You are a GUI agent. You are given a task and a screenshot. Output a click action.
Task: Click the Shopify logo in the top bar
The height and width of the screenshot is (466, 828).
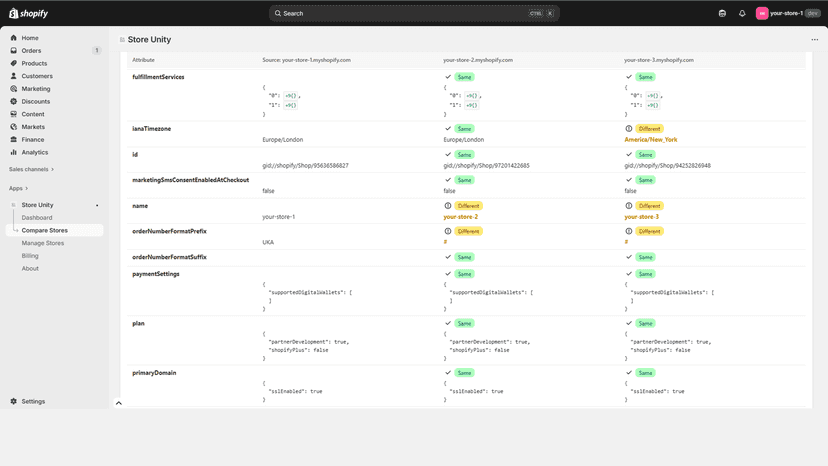(x=29, y=13)
